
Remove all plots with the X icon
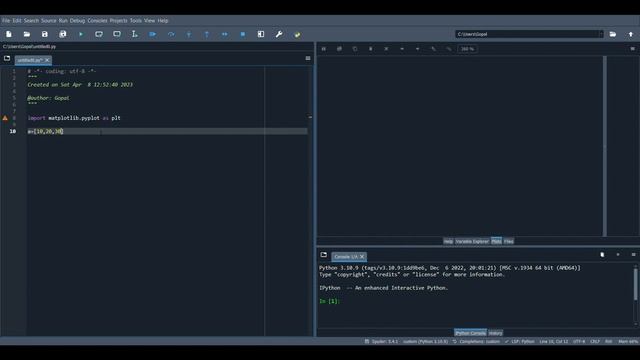[x=386, y=49]
